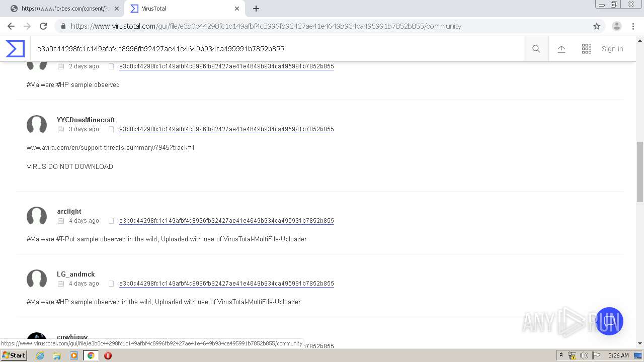
Task: Open a new browser tab
Action: (256, 9)
